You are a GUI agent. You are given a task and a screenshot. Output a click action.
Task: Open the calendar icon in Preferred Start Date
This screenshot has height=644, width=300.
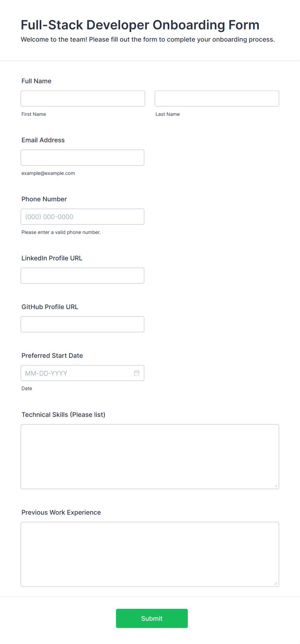click(x=137, y=373)
